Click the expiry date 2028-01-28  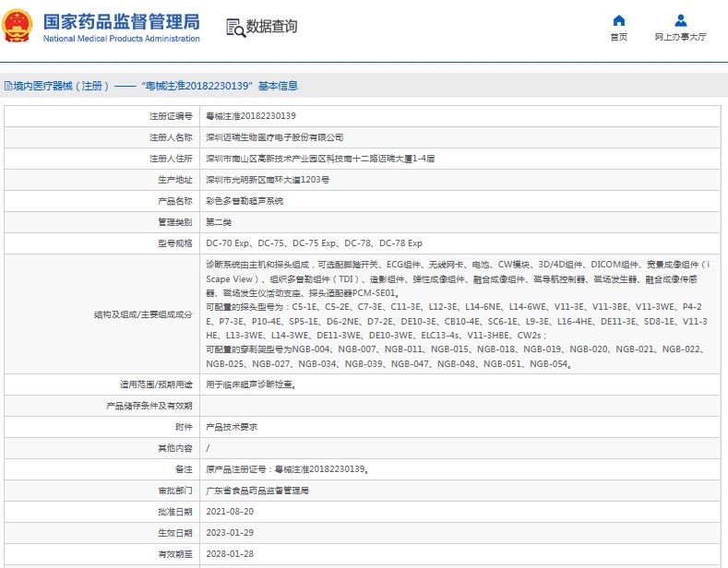point(229,554)
